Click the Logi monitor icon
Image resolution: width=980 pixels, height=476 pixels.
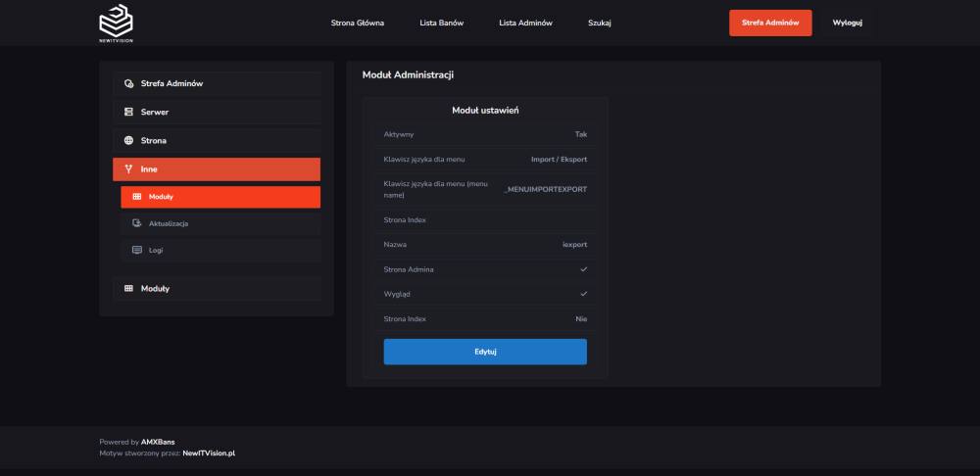[x=137, y=250]
